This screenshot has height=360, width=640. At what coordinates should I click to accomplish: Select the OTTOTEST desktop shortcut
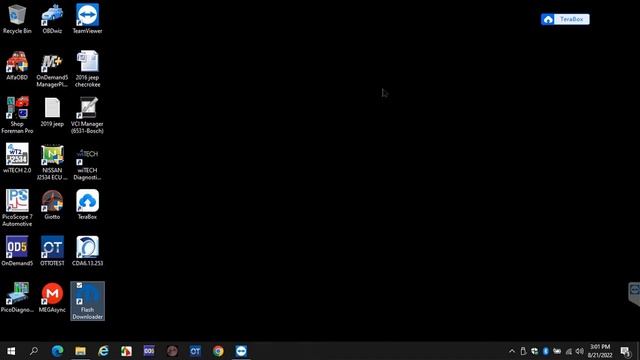coord(52,251)
